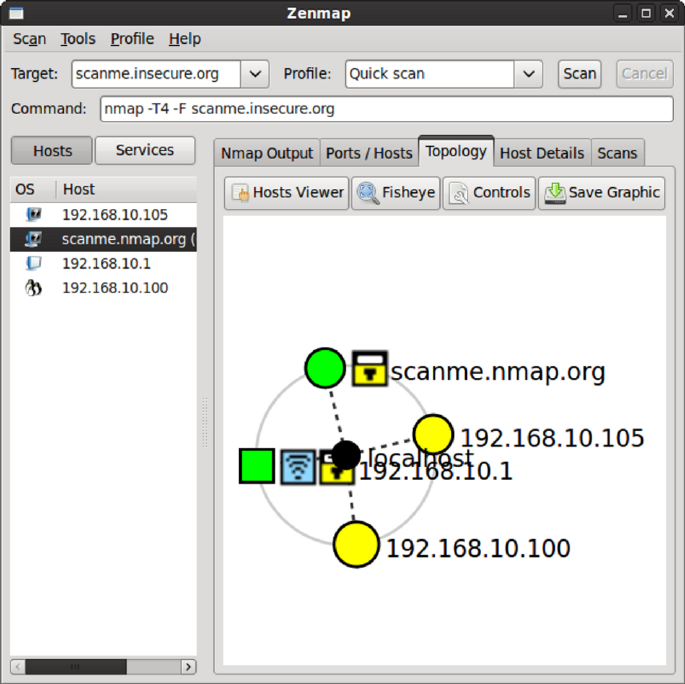Select host 192.168.10.100 in list
Screen dimensions: 685x684
tap(103, 288)
